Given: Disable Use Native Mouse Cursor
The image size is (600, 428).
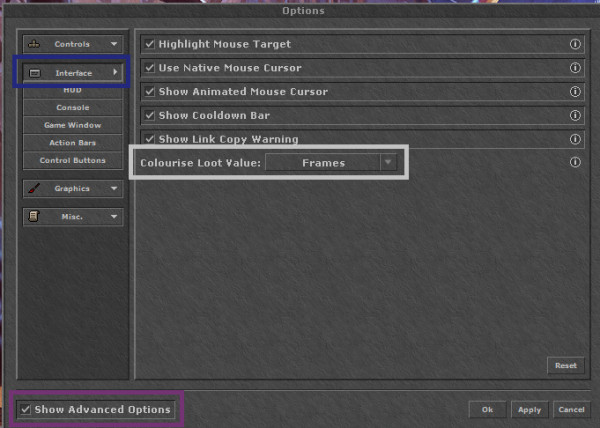Looking at the screenshot, I should tap(150, 68).
